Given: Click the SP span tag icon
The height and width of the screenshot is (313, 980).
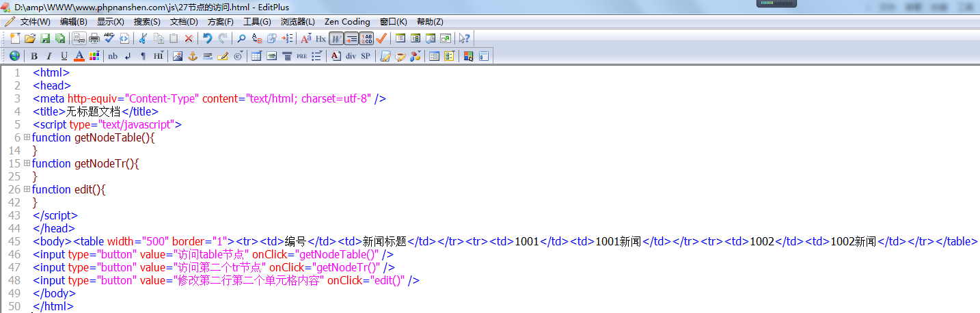Looking at the screenshot, I should click(366, 56).
